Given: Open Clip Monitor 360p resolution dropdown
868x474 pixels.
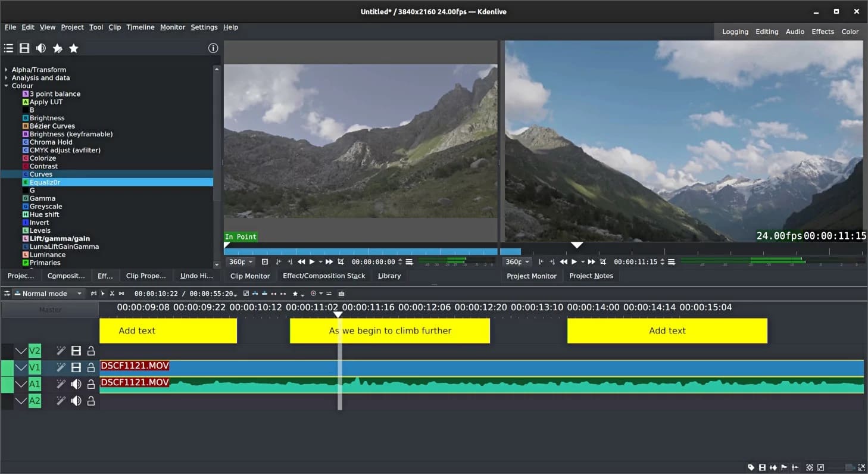Looking at the screenshot, I should coord(241,262).
